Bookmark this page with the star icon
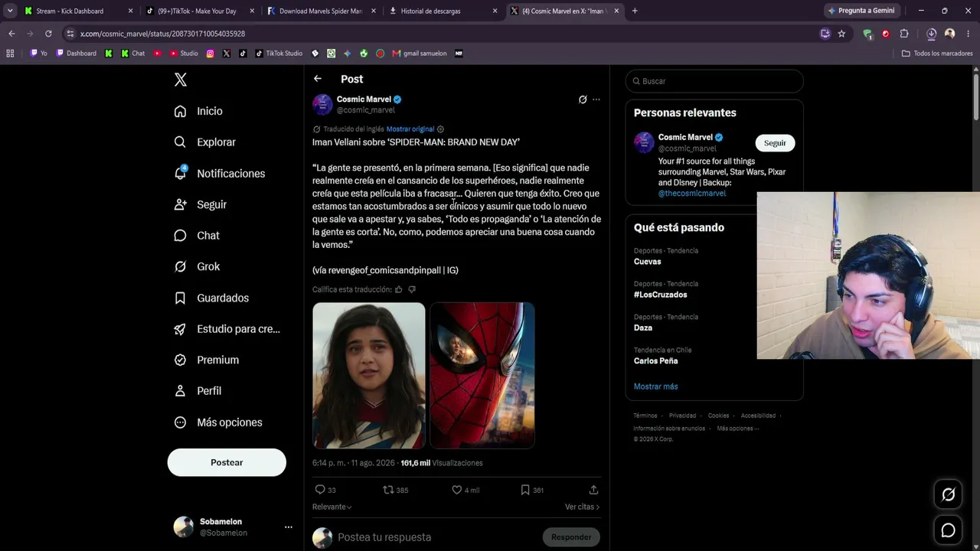The height and width of the screenshot is (551, 980). (841, 34)
